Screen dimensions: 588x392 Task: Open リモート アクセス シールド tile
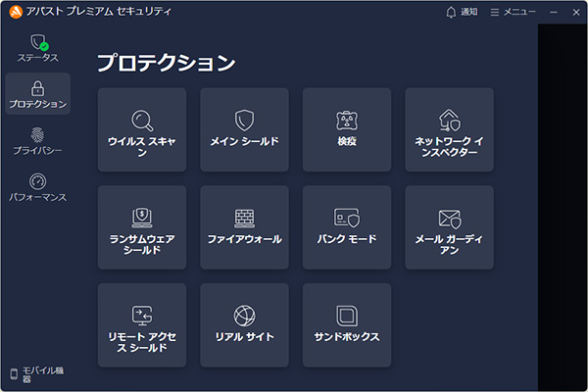click(142, 325)
